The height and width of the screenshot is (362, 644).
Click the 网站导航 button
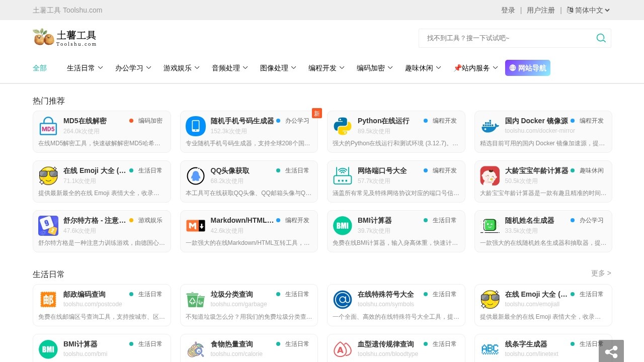point(527,68)
